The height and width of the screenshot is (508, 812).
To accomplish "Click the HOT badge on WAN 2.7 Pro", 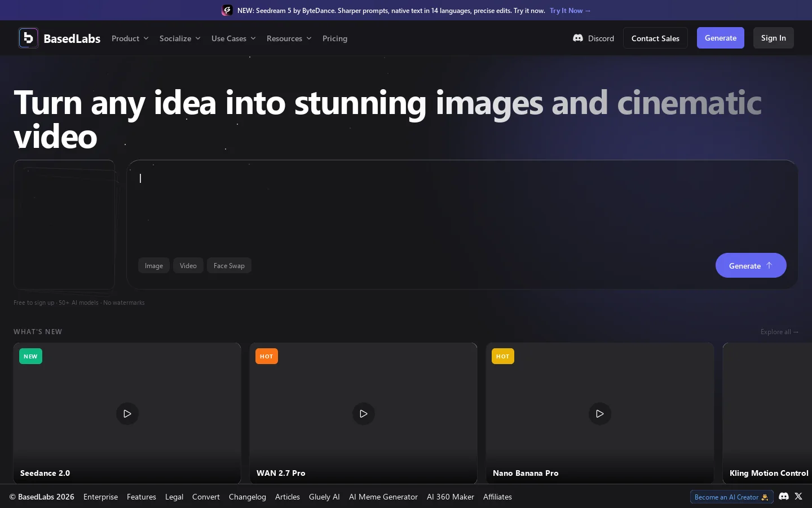I will 267,356.
